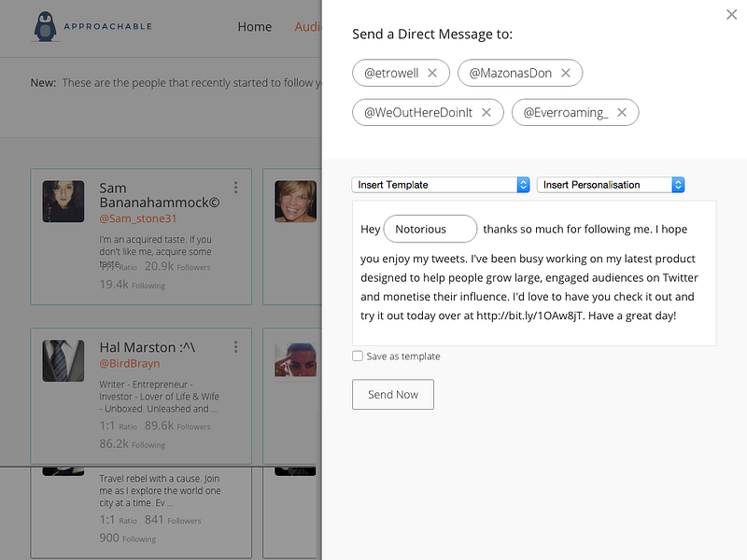Click the 900 Following count
Screen dimensions: 747x560
(128, 538)
